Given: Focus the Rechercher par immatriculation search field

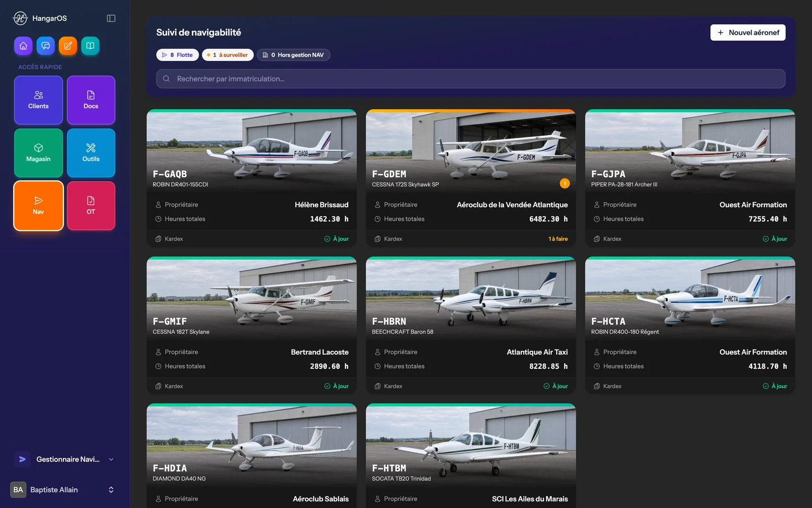Looking at the screenshot, I should click(471, 79).
